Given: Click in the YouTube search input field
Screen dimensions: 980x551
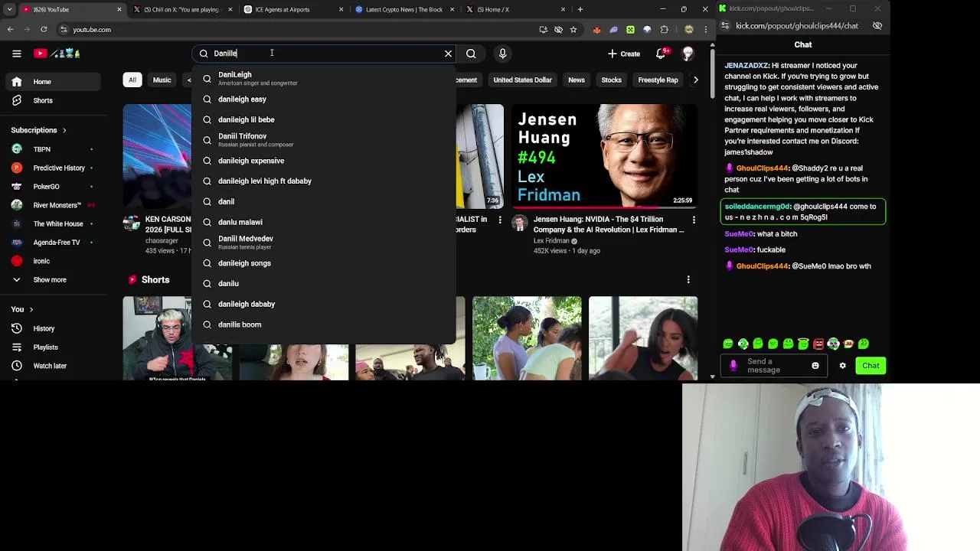Looking at the screenshot, I should pos(325,54).
